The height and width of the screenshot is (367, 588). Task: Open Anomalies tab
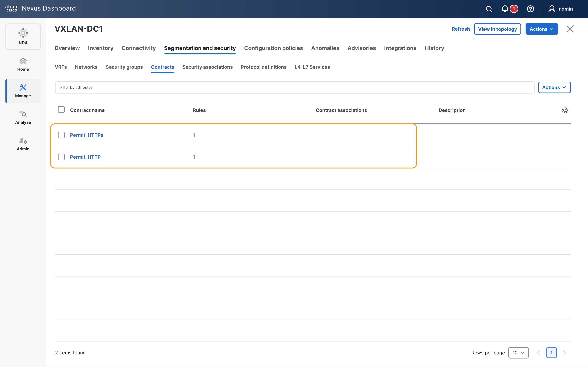[x=325, y=48]
